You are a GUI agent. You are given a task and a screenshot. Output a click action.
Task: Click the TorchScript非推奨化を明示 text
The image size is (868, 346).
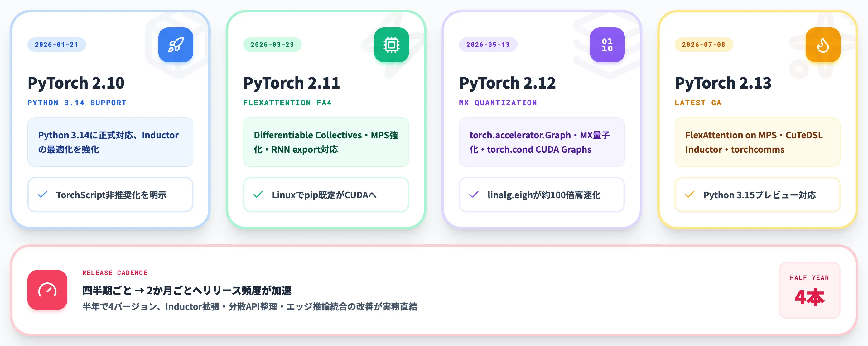coord(111,195)
